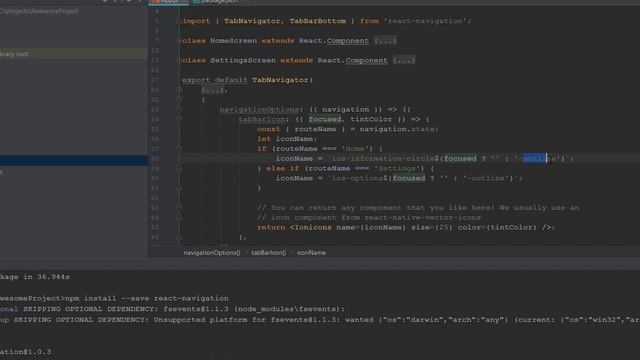Click the highlighted selected row in project panel
The width and height of the screenshot is (640, 360).
tap(73, 160)
